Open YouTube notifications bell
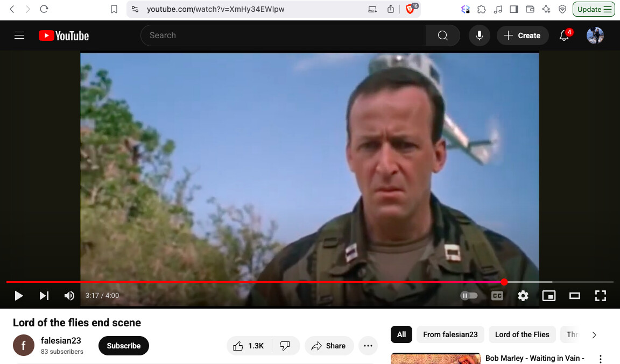620x364 pixels. tap(564, 35)
